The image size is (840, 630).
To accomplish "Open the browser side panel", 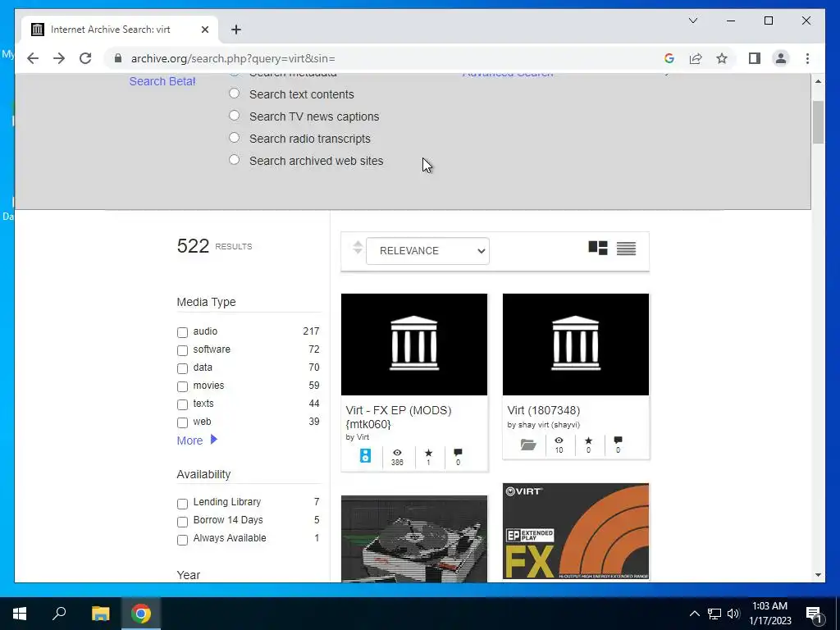I will coord(755,58).
